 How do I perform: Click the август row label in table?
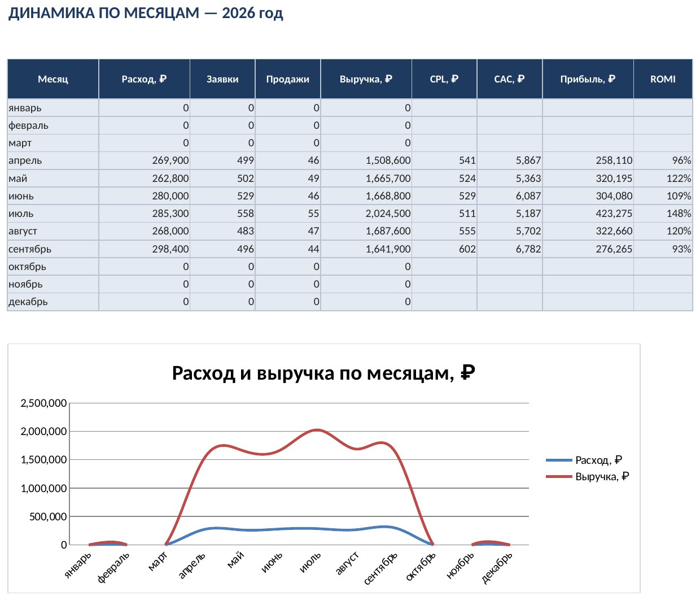click(x=53, y=231)
